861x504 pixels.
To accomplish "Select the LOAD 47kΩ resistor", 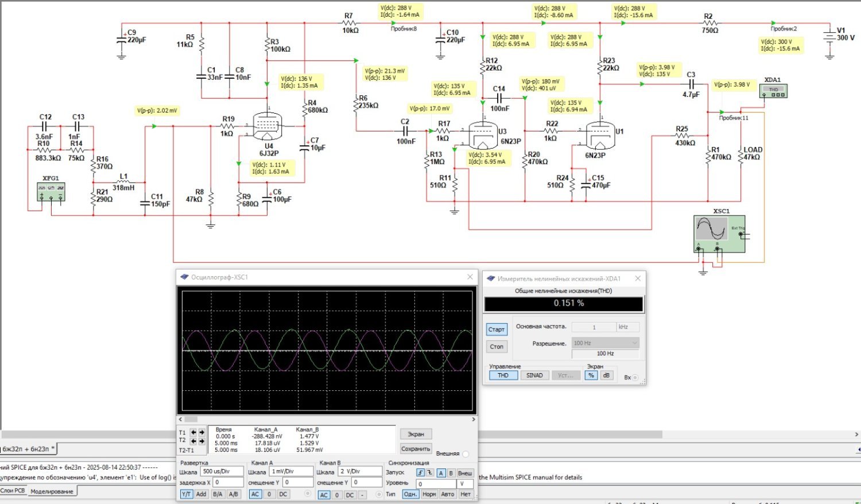I will (x=740, y=157).
